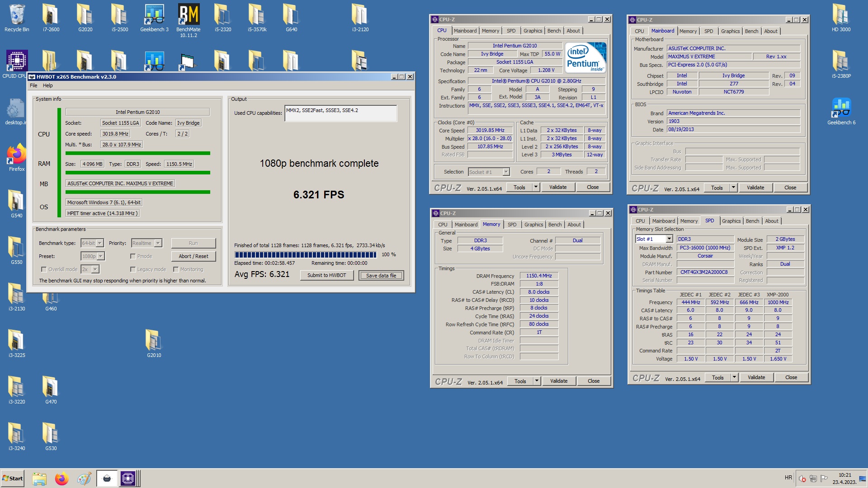The height and width of the screenshot is (488, 868).
Task: Click Submit to HWBOT button
Action: (x=326, y=275)
